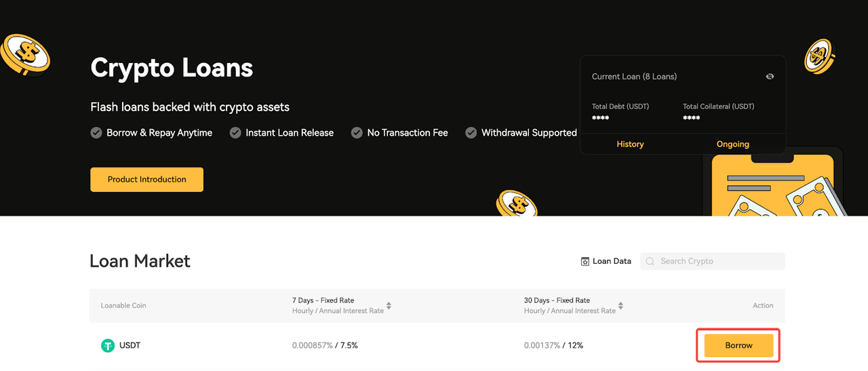Focus the Search Crypto input field
Screen dimensions: 868x371
pos(719,261)
